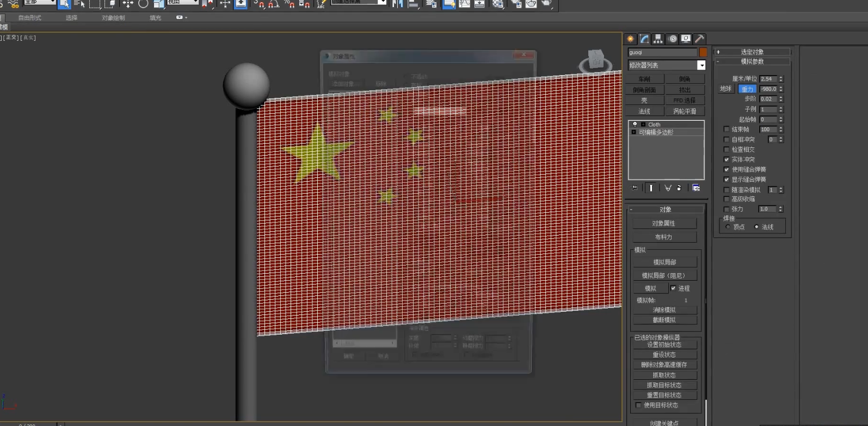Open the Display command panel tab

pos(686,39)
